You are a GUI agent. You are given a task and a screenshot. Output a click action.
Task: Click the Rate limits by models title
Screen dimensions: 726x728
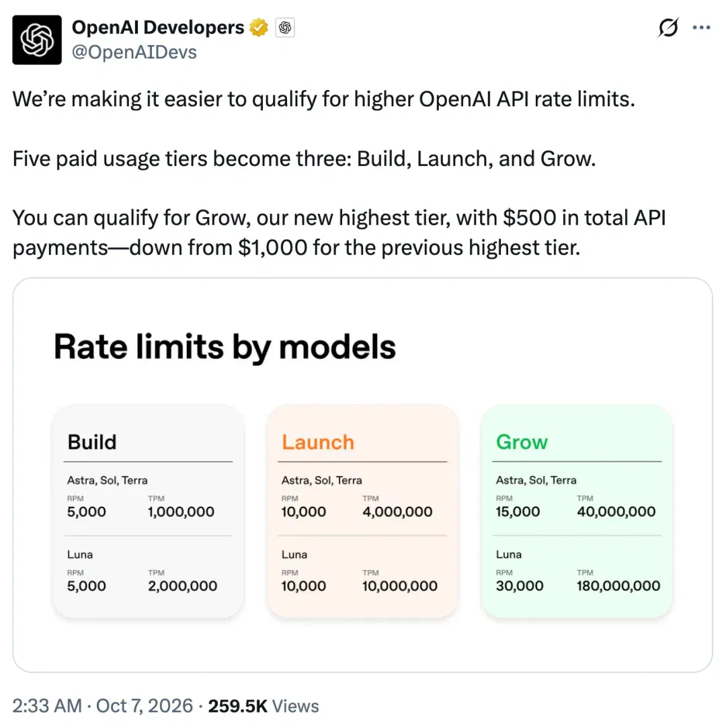coord(225,348)
